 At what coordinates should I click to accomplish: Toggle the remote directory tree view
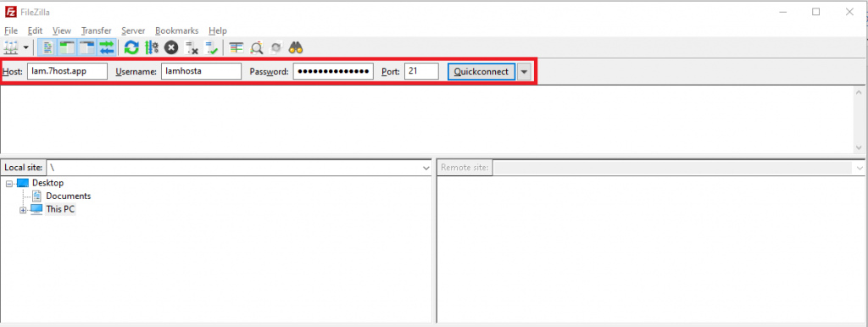(x=87, y=47)
